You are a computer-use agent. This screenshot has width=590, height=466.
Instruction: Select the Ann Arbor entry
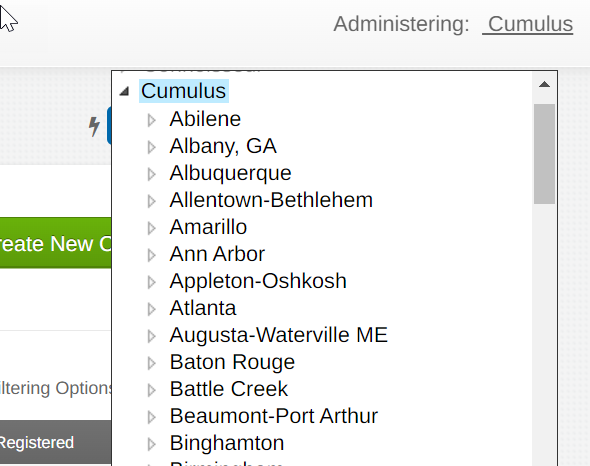click(217, 254)
